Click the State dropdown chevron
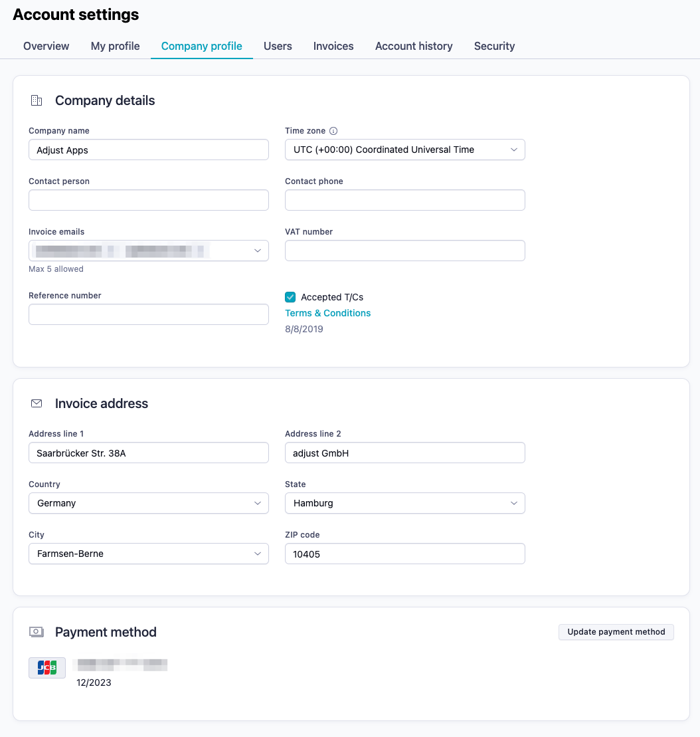The image size is (700, 737). click(514, 503)
